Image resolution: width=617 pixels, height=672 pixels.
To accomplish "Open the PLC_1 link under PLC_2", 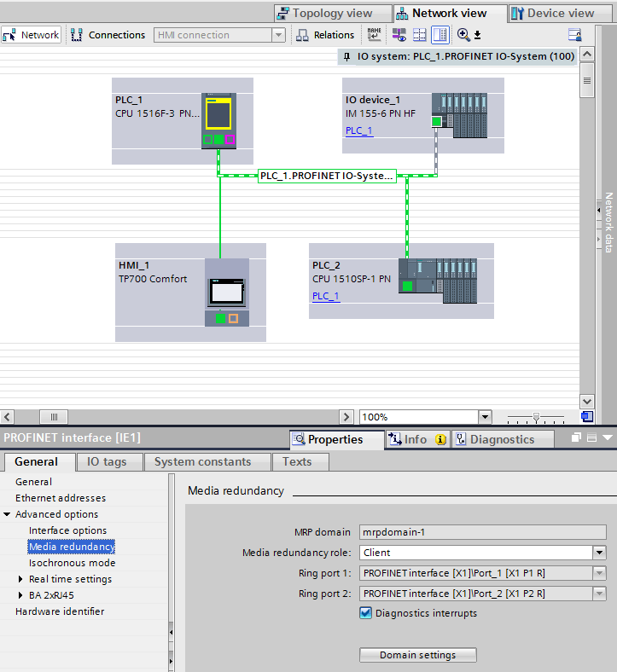I will [326, 296].
